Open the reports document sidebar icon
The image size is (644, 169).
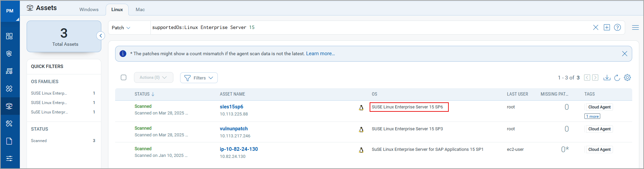(9, 141)
